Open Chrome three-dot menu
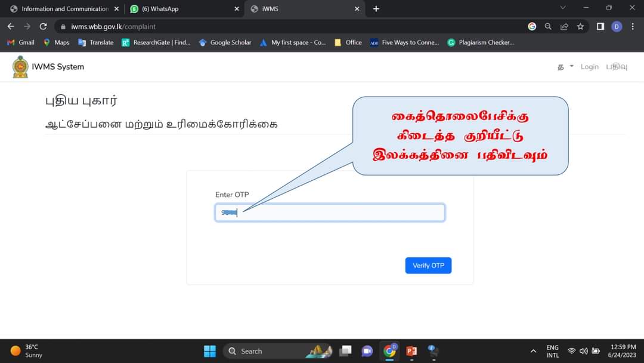The height and width of the screenshot is (363, 644). tap(633, 26)
